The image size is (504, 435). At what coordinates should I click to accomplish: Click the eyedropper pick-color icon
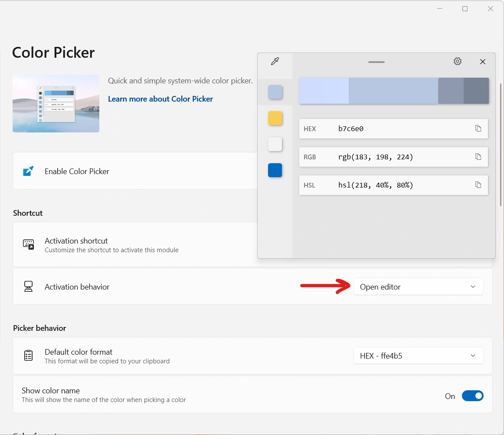pyautogui.click(x=275, y=61)
